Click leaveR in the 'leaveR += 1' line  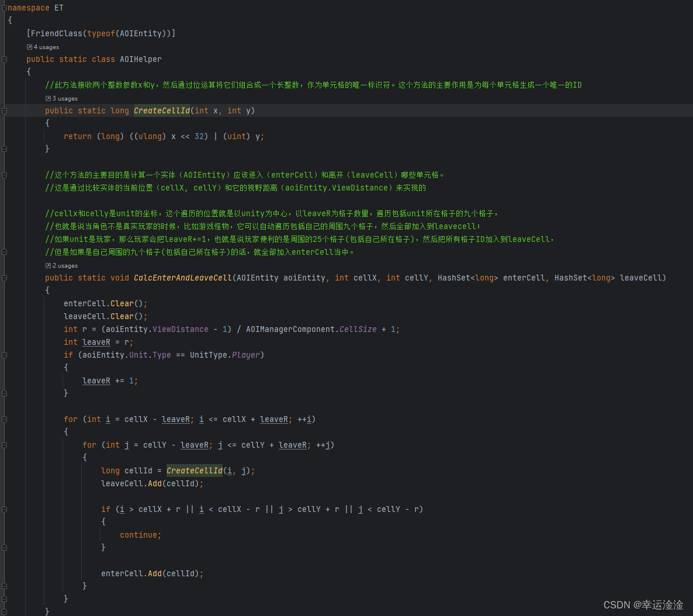(96, 380)
